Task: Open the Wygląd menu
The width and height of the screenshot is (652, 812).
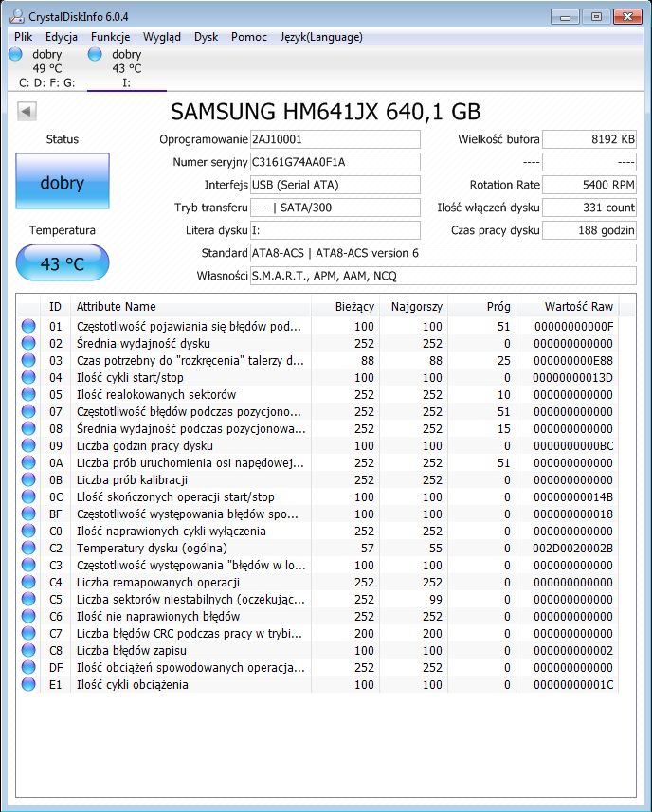Action: click(162, 37)
